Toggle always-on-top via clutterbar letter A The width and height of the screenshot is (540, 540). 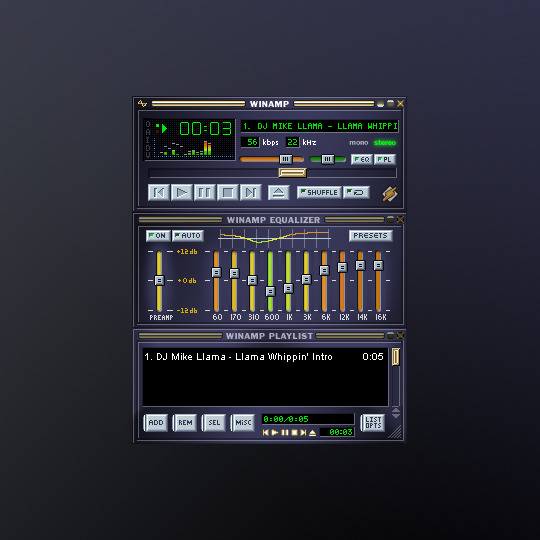(x=148, y=132)
